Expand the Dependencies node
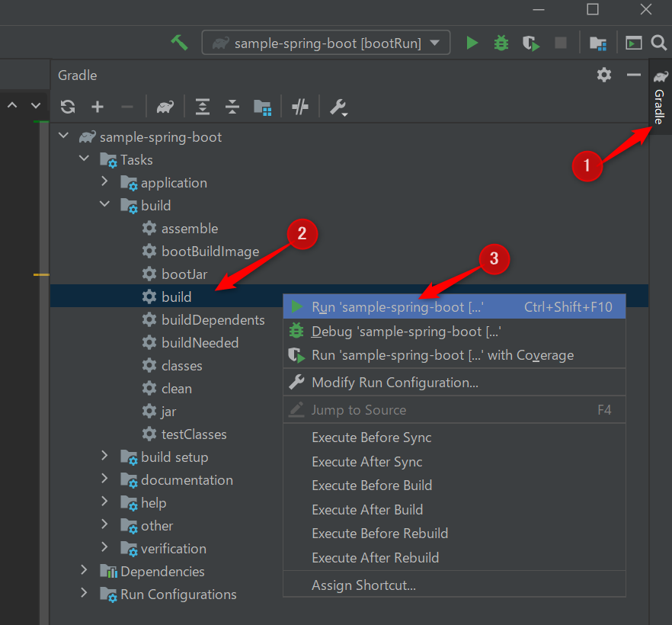 coord(84,569)
